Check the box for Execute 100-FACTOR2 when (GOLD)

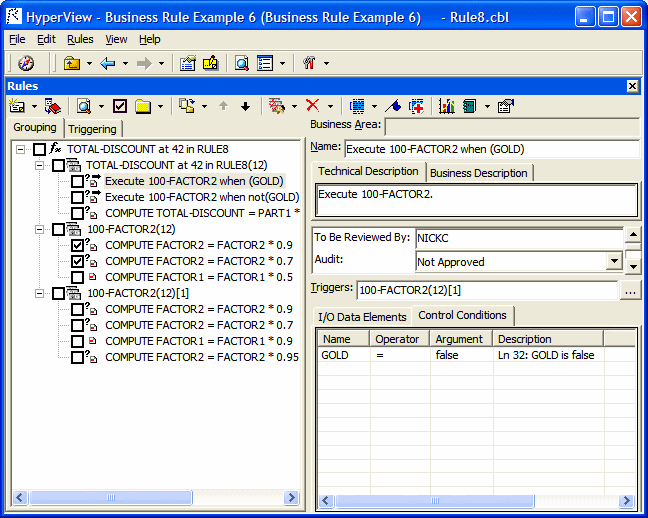[x=78, y=181]
